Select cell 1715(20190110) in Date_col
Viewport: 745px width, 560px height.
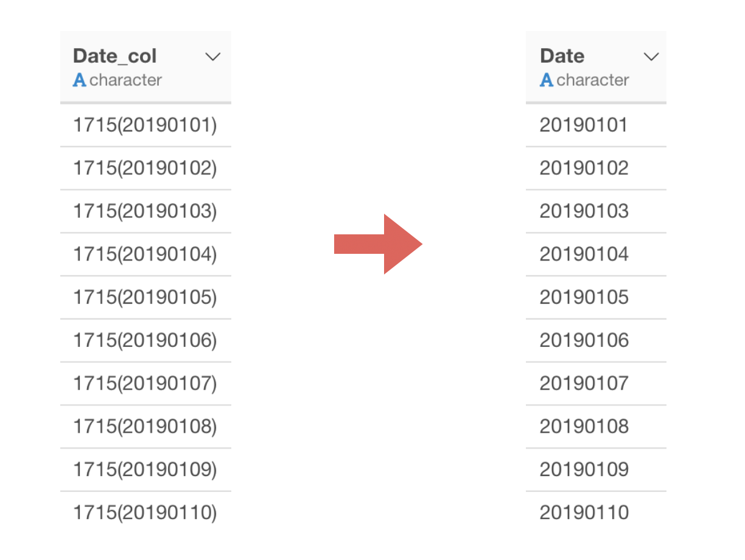(x=145, y=513)
